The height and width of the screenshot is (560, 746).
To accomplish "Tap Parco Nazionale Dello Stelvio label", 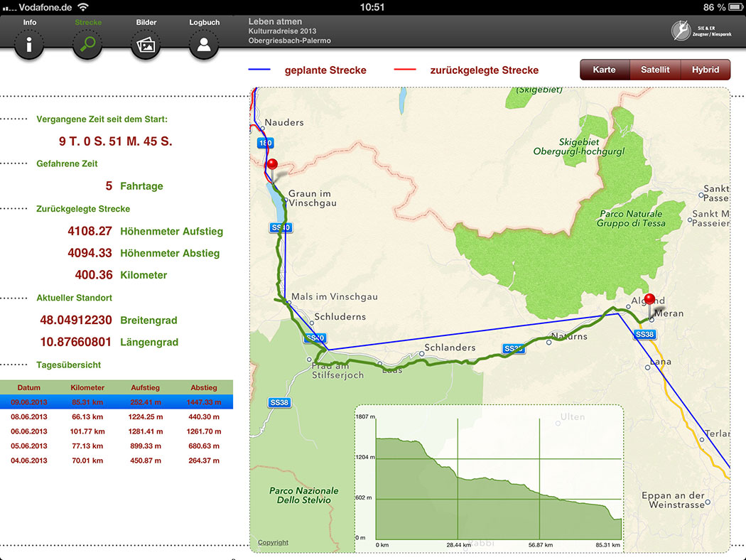I will click(x=304, y=495).
